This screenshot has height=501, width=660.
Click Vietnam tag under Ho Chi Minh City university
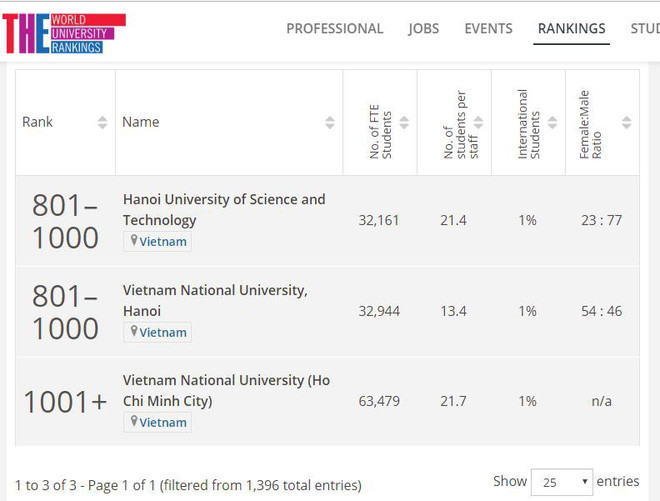click(x=158, y=422)
